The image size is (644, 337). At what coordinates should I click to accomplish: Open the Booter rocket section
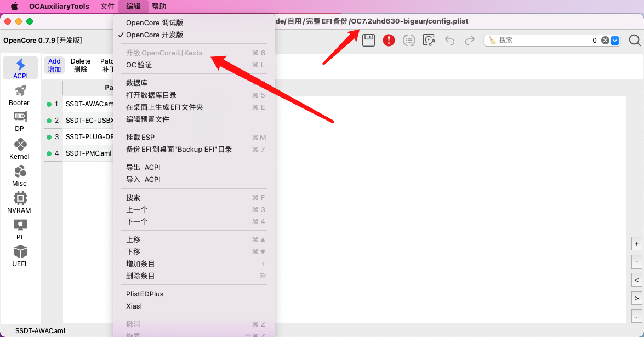(19, 96)
